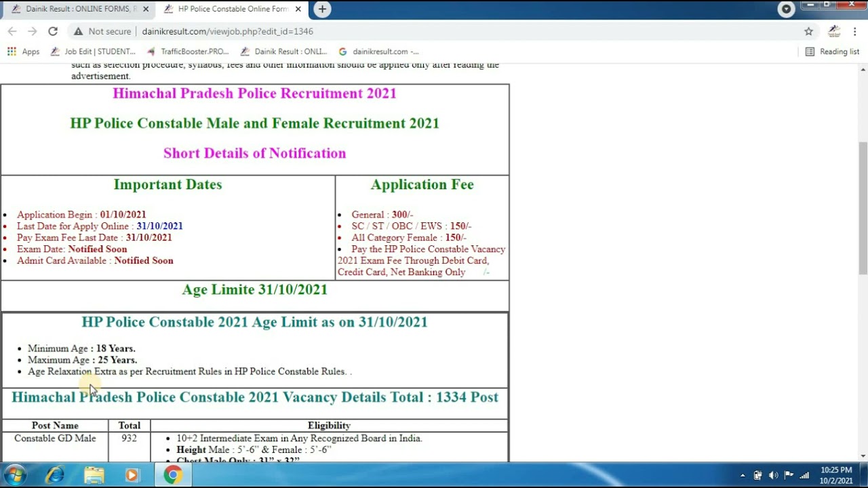Click the Post Name column header
868x488 pixels.
pos(55,426)
